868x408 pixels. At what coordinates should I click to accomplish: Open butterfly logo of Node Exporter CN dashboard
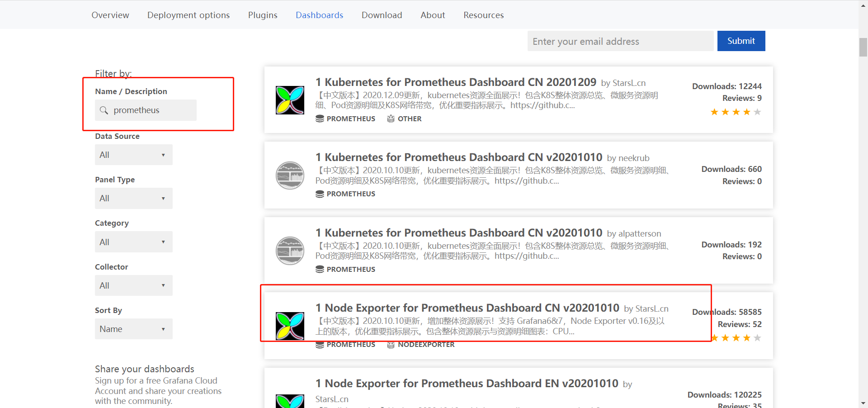coord(290,326)
